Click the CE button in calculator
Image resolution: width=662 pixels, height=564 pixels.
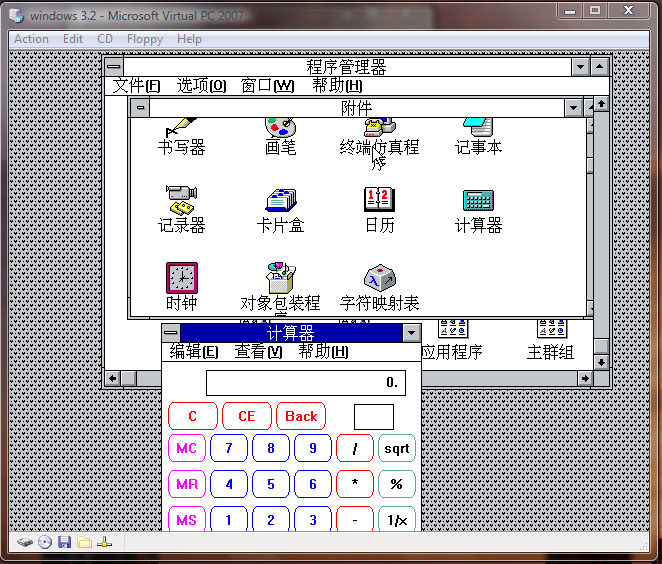[x=247, y=416]
